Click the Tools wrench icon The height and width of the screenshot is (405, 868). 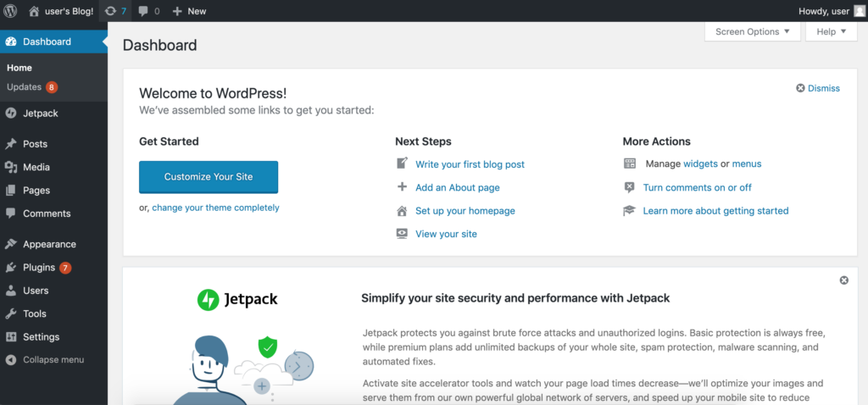pos(10,313)
